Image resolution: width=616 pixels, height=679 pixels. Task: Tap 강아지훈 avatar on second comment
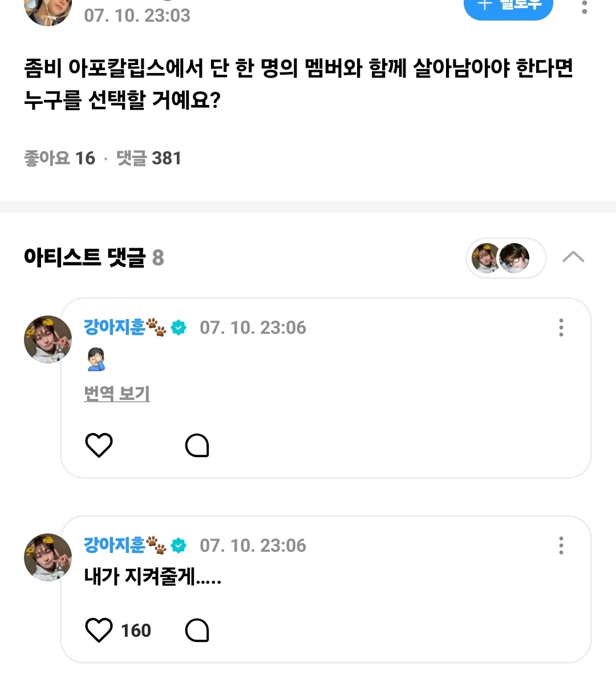pos(48,557)
